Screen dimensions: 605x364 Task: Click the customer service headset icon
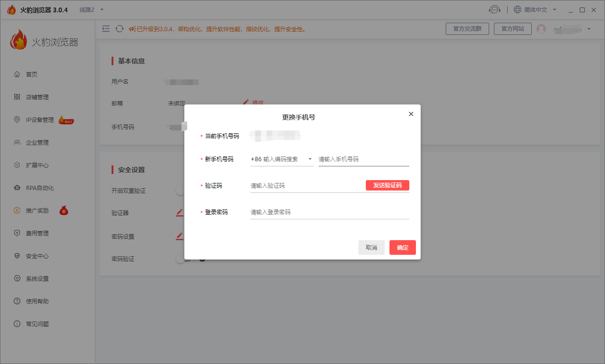click(x=494, y=9)
